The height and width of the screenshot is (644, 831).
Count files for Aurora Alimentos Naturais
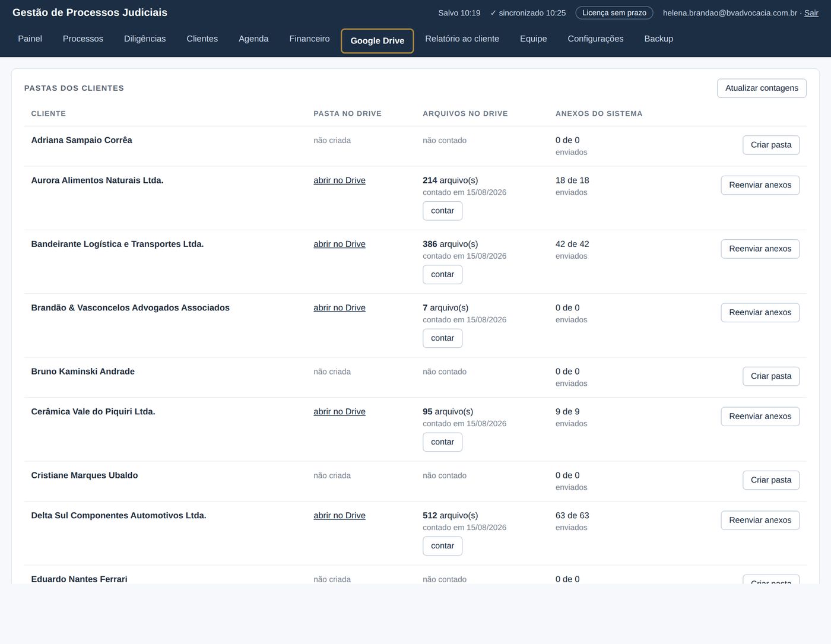coord(442,211)
